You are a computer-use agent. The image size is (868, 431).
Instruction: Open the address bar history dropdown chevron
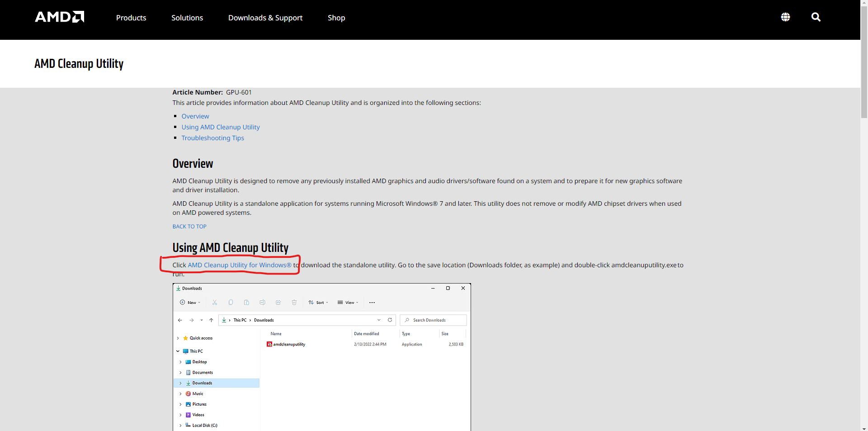point(379,320)
